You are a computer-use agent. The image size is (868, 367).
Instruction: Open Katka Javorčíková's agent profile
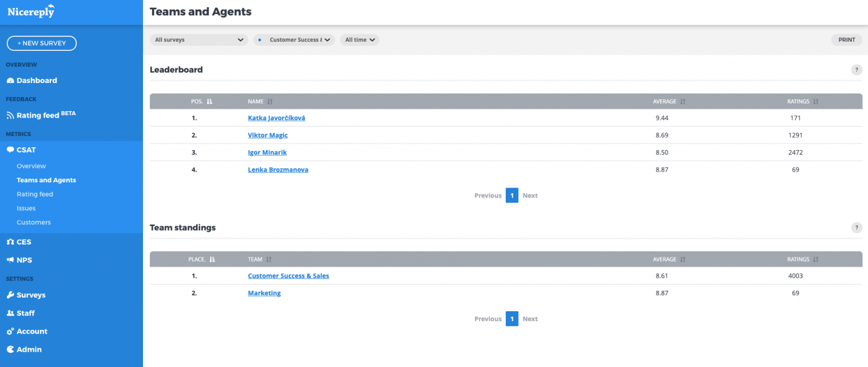(x=276, y=118)
